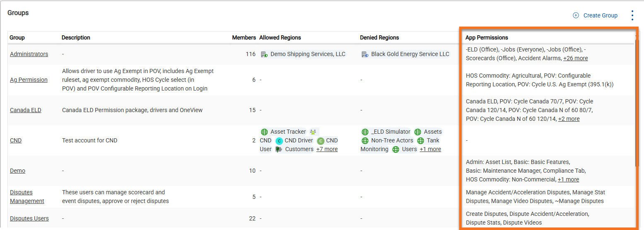Click the green CND User avatar icon
644x230 pixels.
[x=320, y=141]
